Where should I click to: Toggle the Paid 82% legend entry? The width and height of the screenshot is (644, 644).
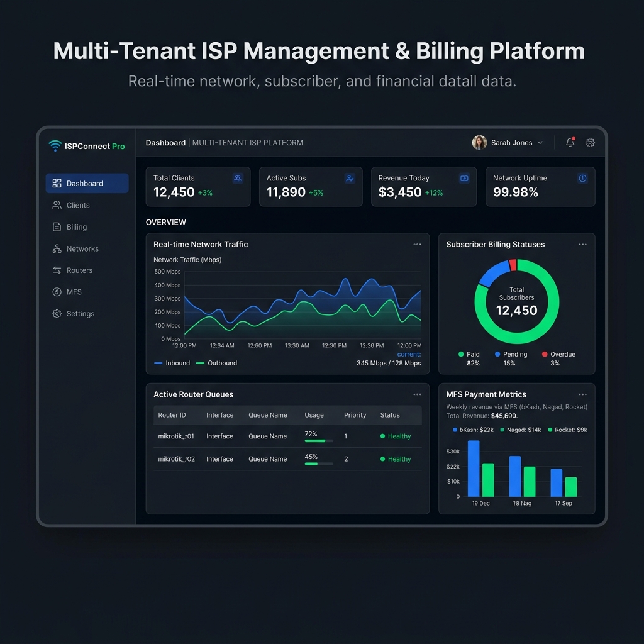(x=469, y=358)
